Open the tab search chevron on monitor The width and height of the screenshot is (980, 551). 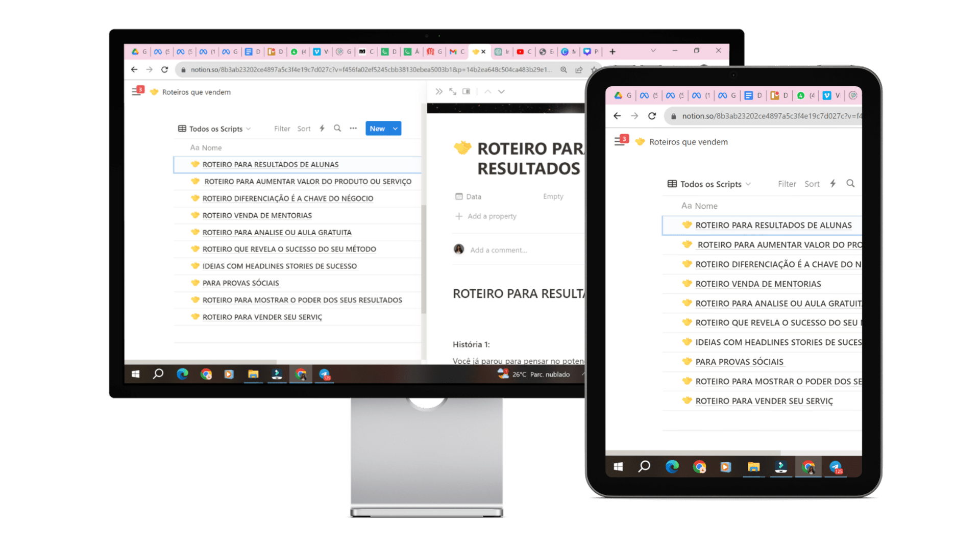[x=653, y=51]
